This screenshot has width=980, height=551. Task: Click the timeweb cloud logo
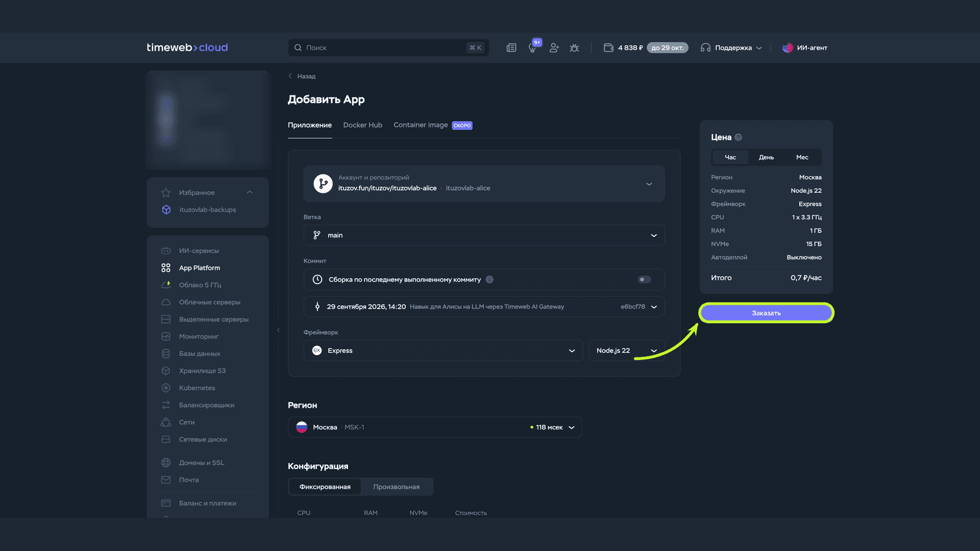coord(187,48)
